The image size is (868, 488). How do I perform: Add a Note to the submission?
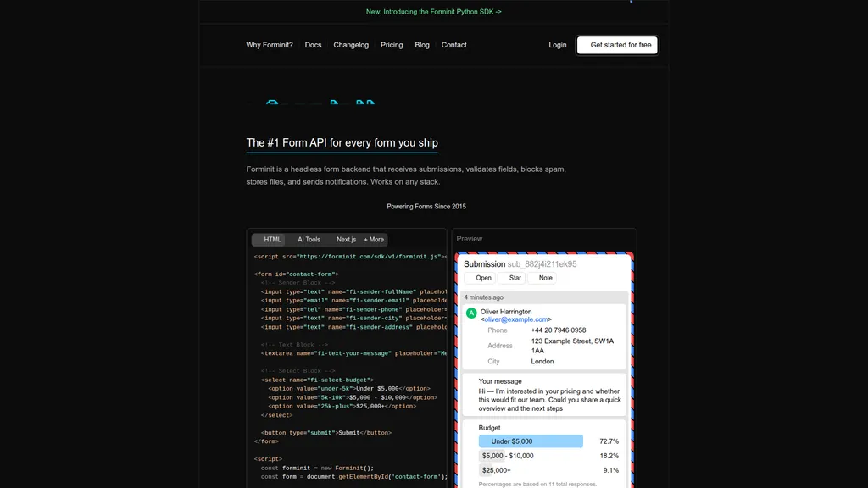542,278
